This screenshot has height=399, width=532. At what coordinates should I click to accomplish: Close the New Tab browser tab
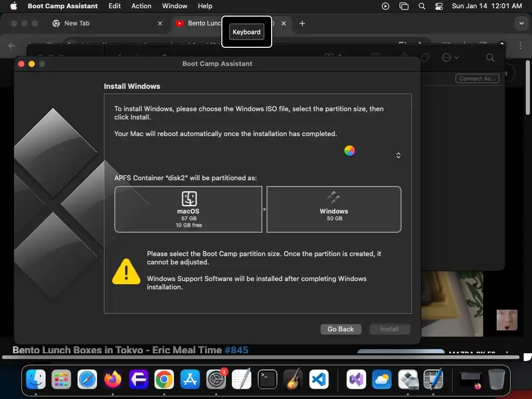coord(160,23)
